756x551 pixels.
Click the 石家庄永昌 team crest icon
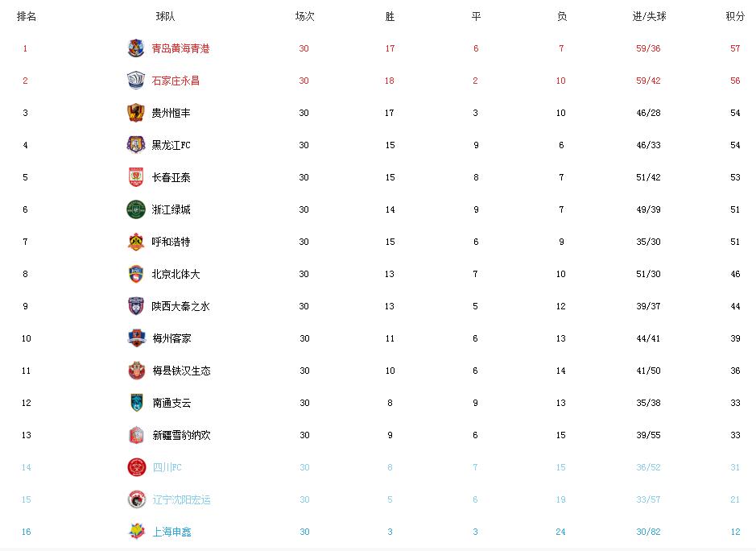click(136, 81)
